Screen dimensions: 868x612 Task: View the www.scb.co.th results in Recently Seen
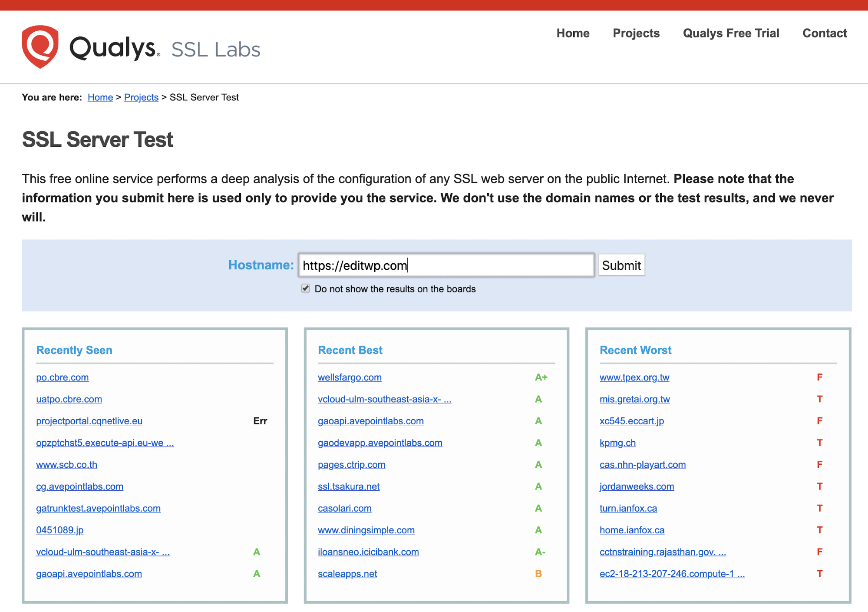[x=66, y=464]
